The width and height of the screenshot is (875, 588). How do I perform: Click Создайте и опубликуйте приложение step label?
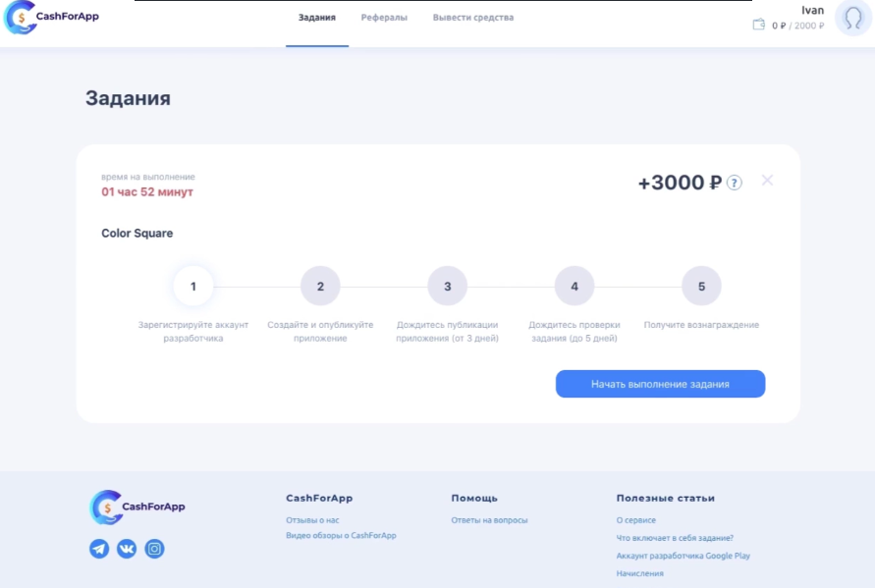click(x=320, y=332)
